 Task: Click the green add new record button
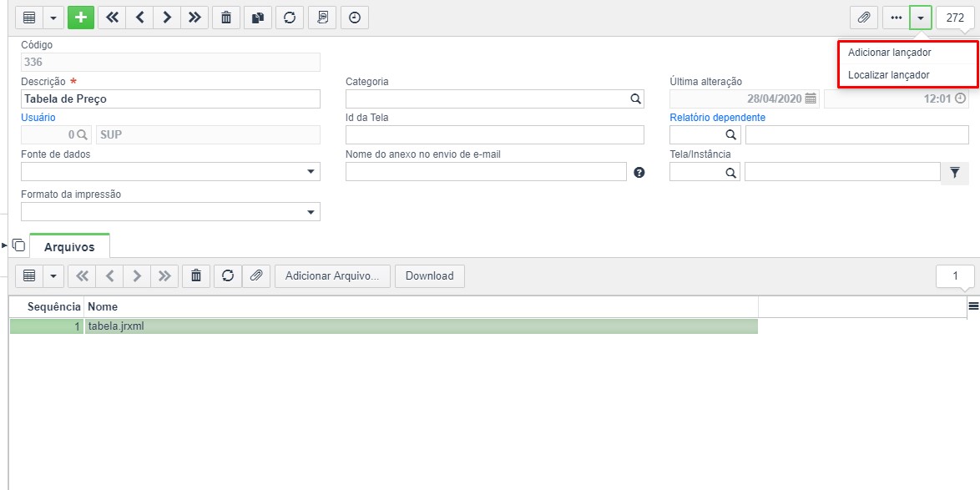[80, 18]
